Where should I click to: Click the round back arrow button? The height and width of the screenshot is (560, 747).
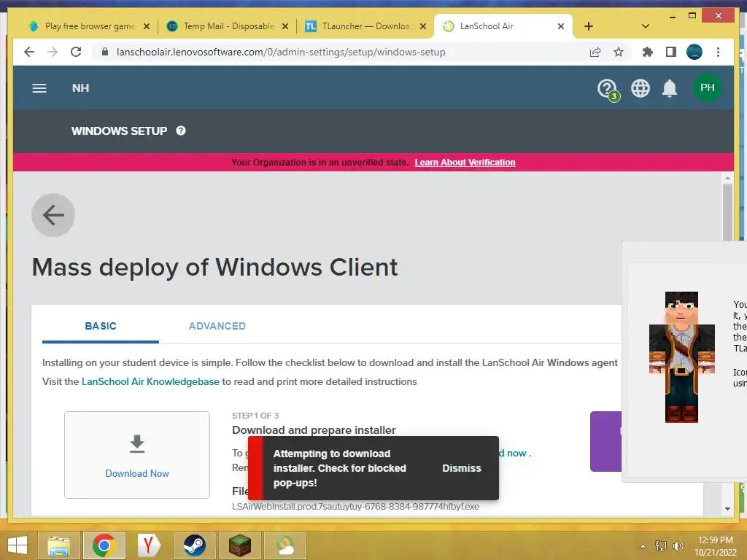coord(53,215)
